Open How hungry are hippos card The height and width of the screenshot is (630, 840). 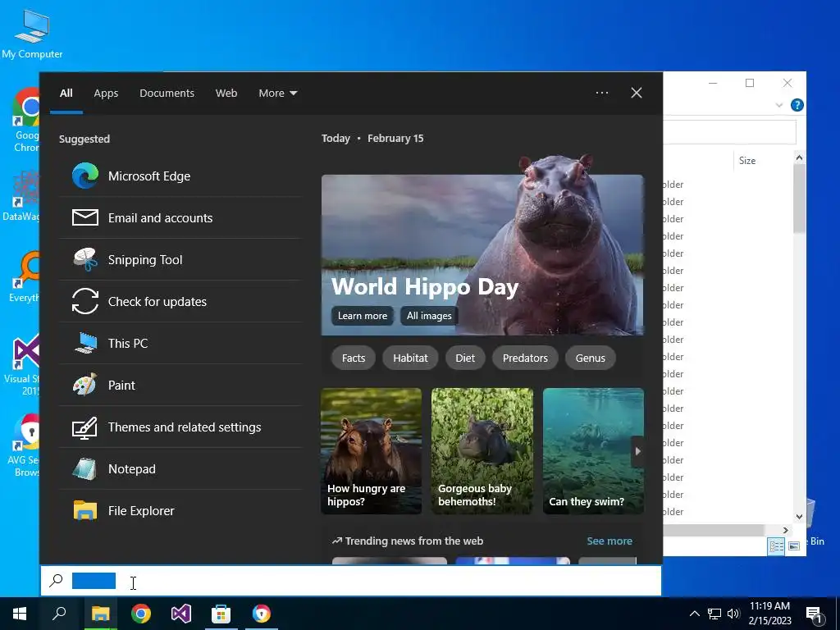coord(372,451)
